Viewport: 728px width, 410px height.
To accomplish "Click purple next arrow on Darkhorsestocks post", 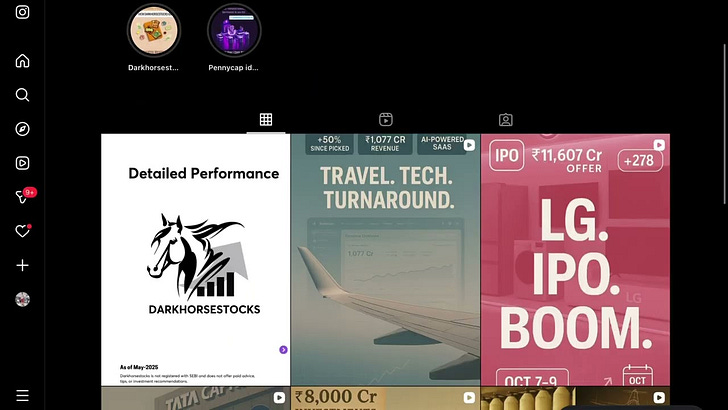I will click(x=283, y=350).
